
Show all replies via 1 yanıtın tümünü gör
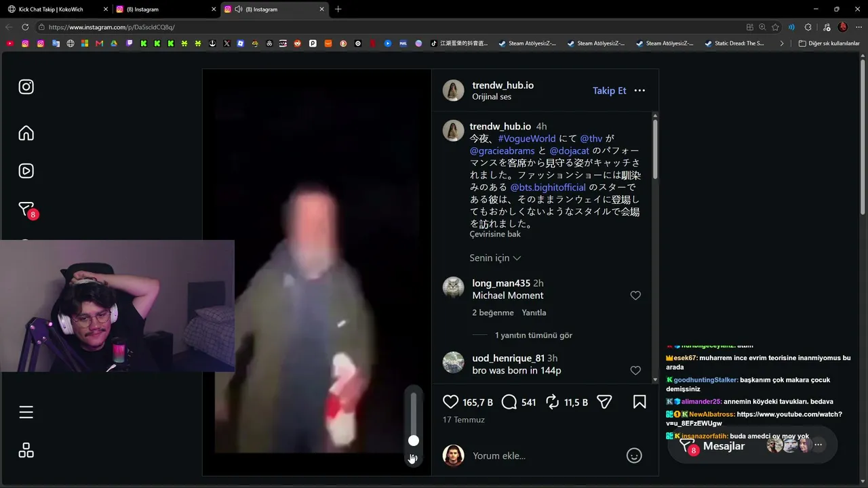(534, 335)
